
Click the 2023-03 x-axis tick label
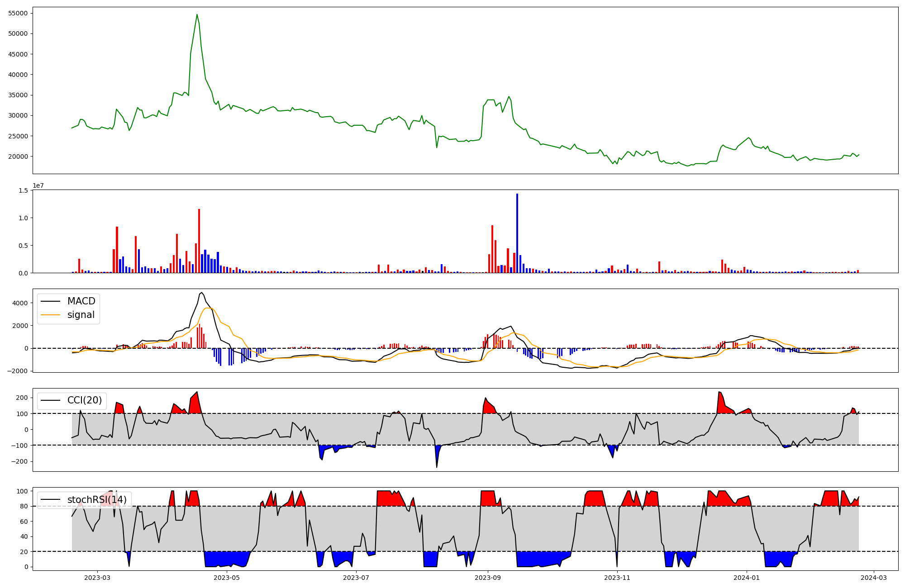click(97, 578)
